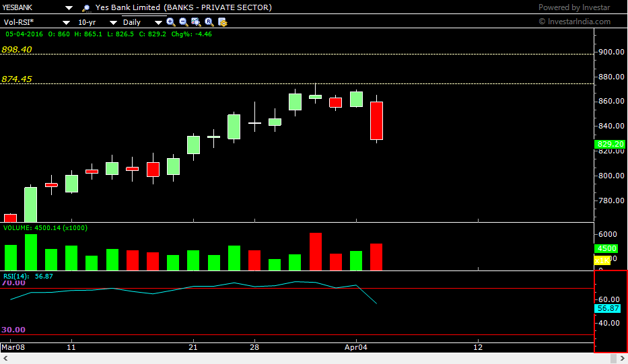
Task: Click the scrollbar left arrow
Action: point(5,359)
